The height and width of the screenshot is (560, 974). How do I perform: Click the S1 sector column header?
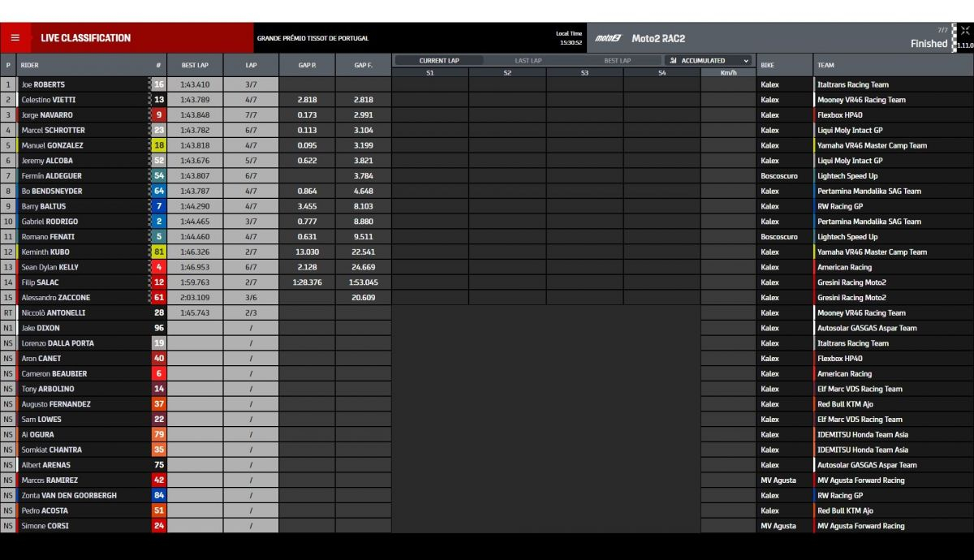(430, 72)
